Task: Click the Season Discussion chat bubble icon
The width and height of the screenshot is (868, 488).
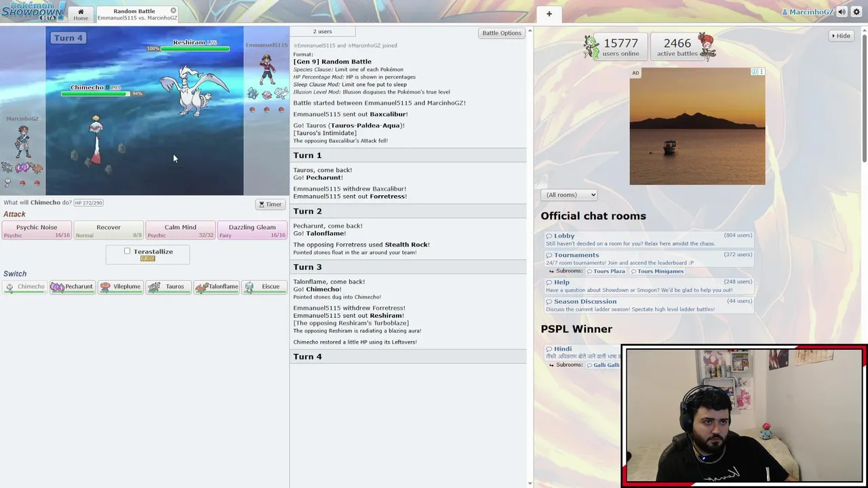Action: 550,302
